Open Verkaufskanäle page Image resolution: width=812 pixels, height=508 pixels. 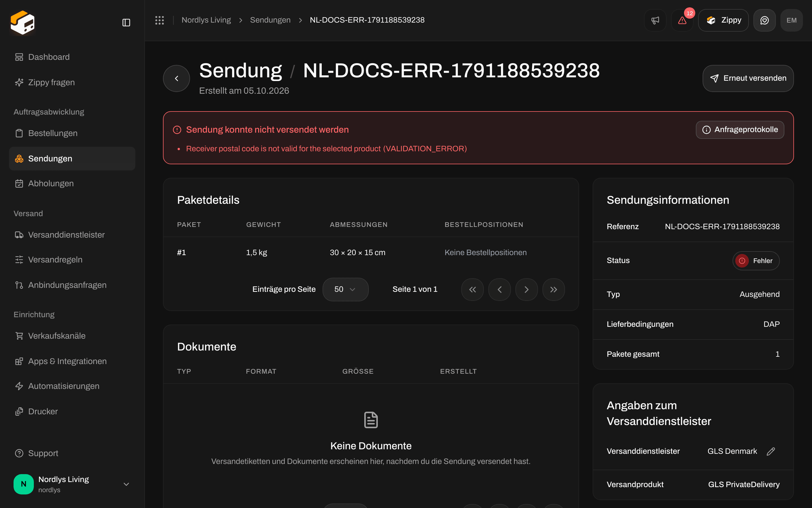pyautogui.click(x=72, y=336)
